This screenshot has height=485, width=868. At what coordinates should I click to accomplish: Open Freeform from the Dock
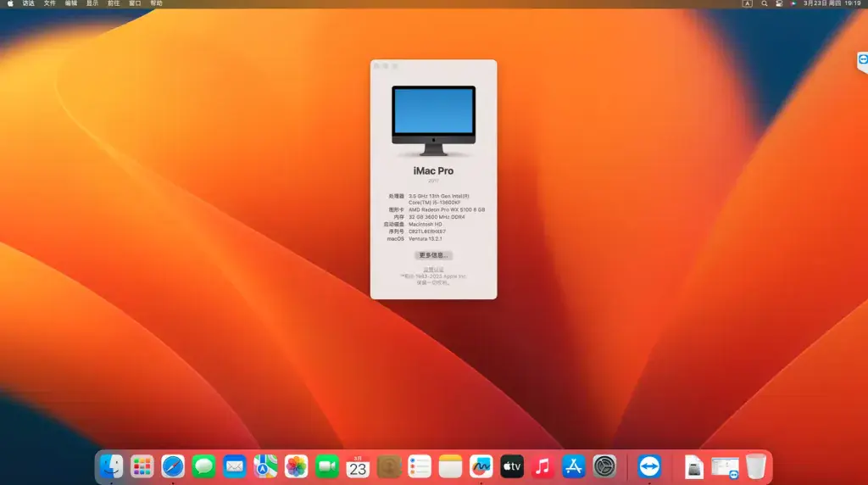click(481, 466)
